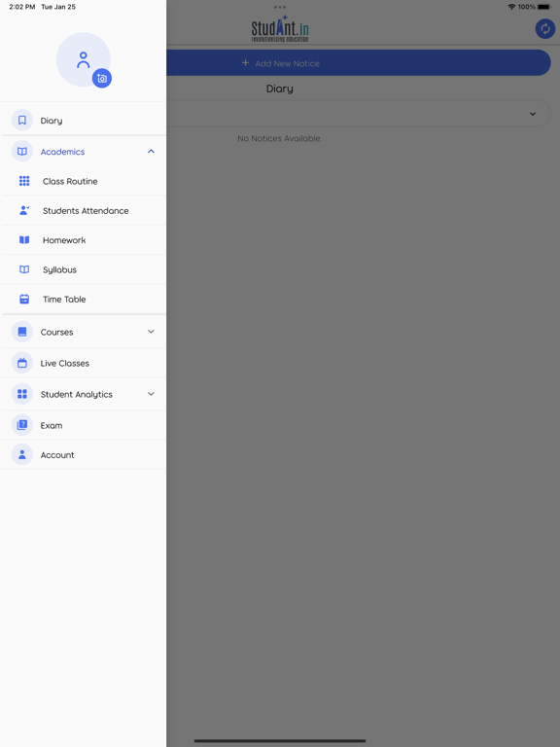Click the plus icon on Add New Notice

(245, 63)
